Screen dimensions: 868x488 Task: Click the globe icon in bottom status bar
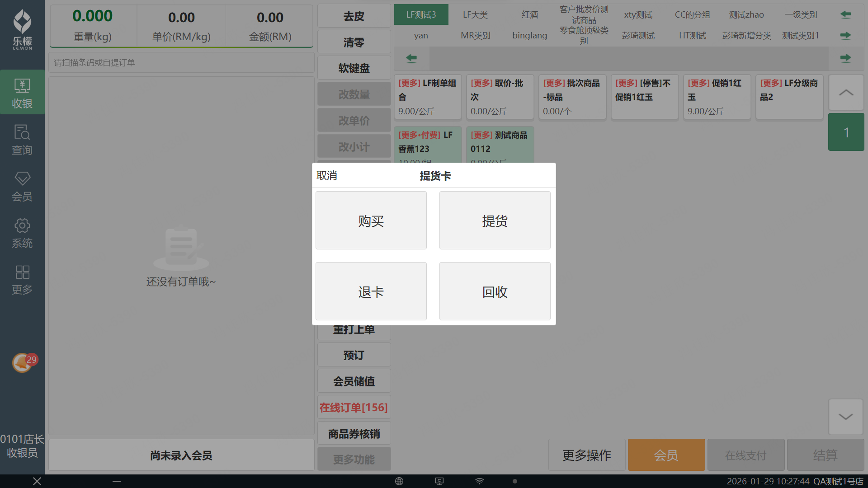tap(399, 481)
